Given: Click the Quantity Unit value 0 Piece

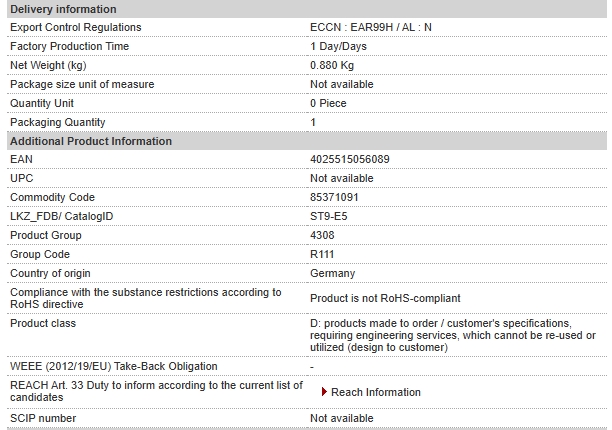Looking at the screenshot, I should click(328, 103).
